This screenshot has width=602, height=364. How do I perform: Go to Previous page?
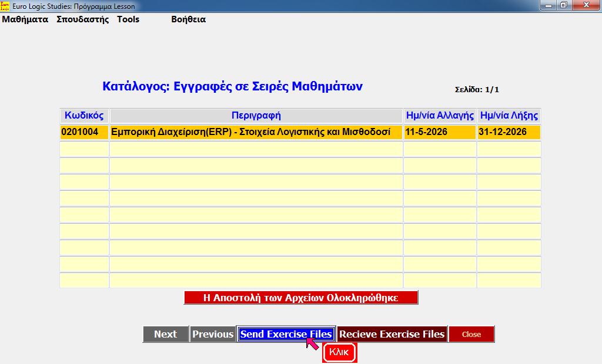[x=213, y=334]
